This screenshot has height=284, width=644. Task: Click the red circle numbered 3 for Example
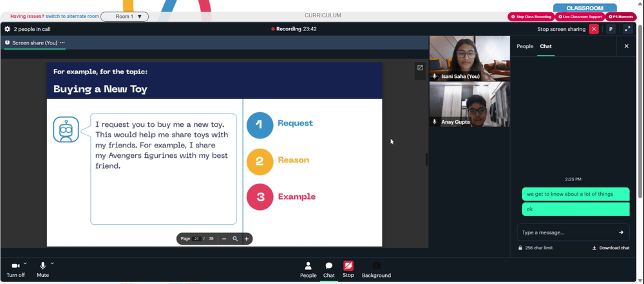[260, 197]
